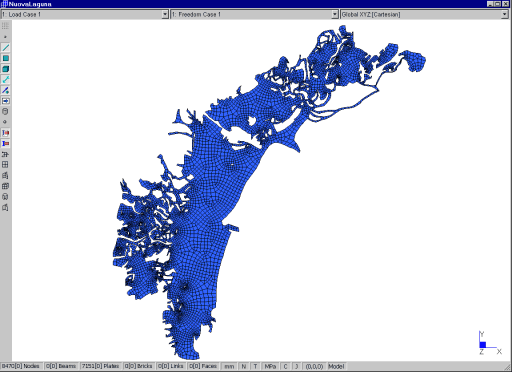512x372 pixels.
Task: Select the link element tool
Action: point(6,80)
